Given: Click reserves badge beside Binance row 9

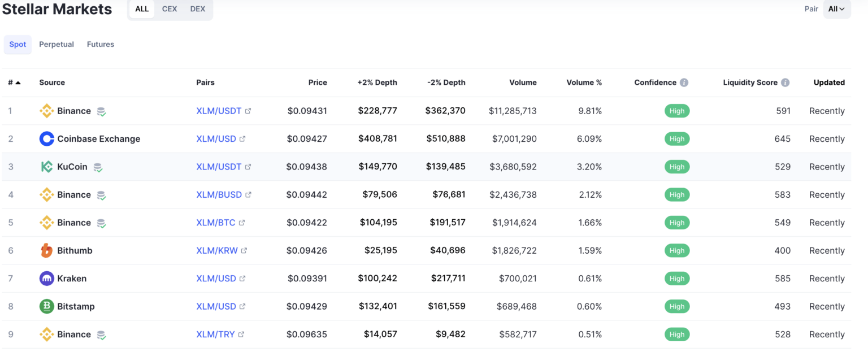Looking at the screenshot, I should pos(101,335).
